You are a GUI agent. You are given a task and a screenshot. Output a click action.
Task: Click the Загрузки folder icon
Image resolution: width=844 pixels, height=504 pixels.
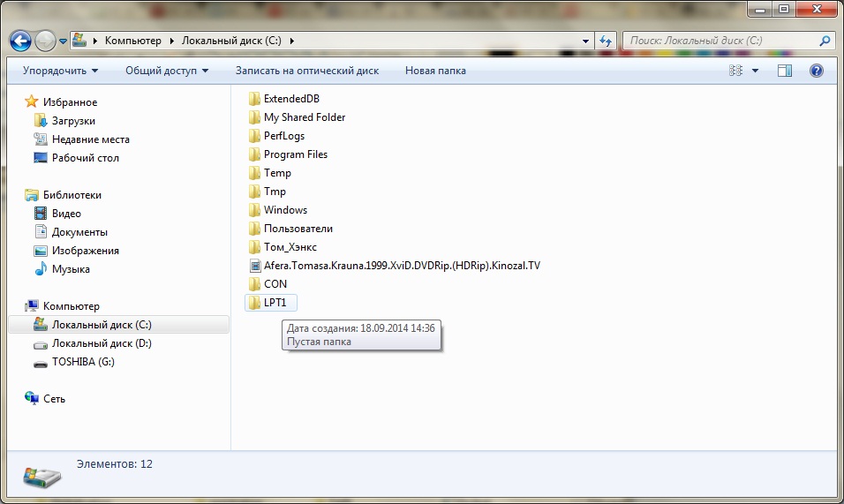[x=41, y=121]
